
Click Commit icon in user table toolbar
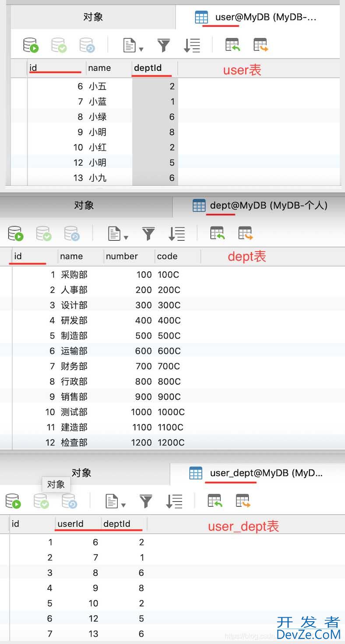[x=59, y=45]
